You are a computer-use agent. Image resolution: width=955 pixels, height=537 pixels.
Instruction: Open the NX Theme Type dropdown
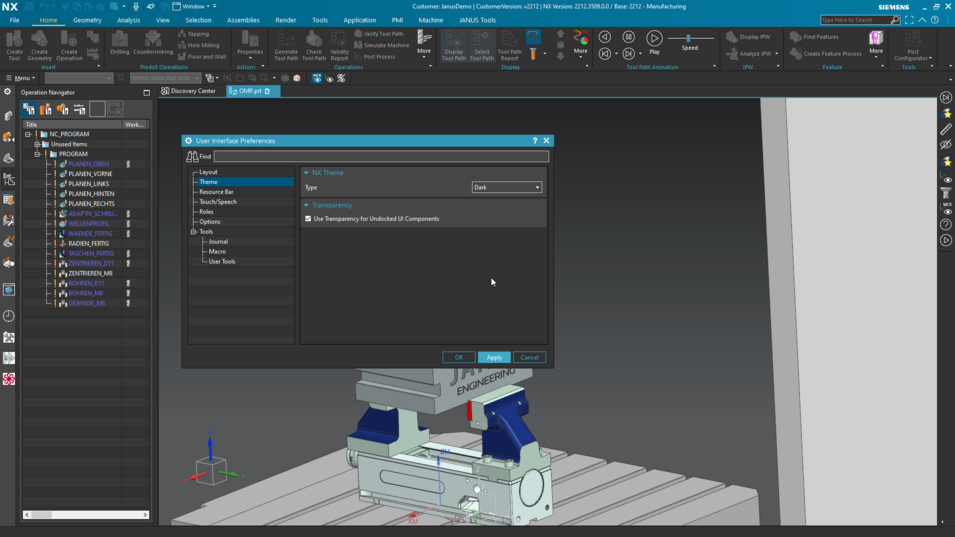(506, 188)
